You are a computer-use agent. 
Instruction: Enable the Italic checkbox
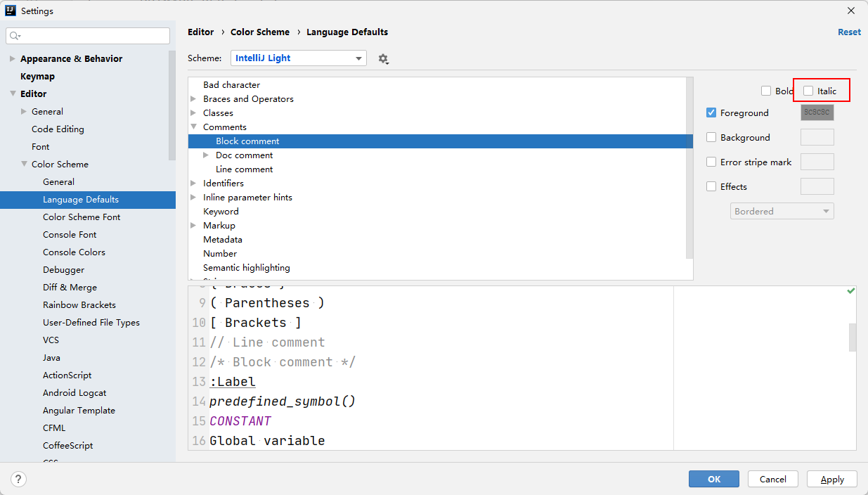(x=808, y=91)
